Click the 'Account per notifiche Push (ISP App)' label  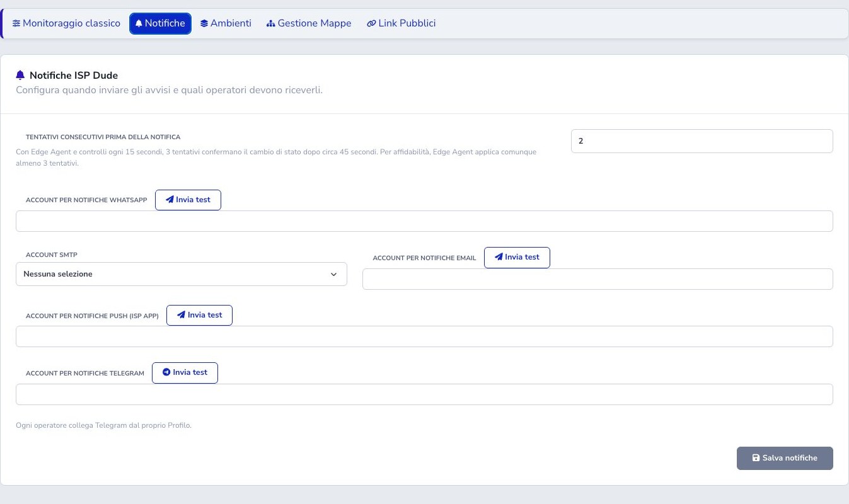(x=92, y=316)
